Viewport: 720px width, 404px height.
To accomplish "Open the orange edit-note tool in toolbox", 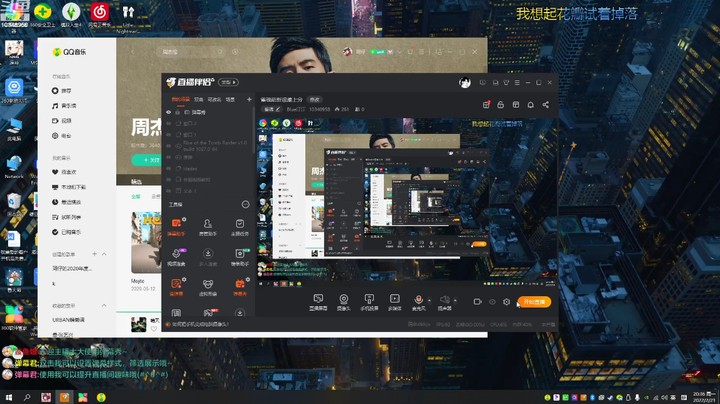I will point(176,287).
